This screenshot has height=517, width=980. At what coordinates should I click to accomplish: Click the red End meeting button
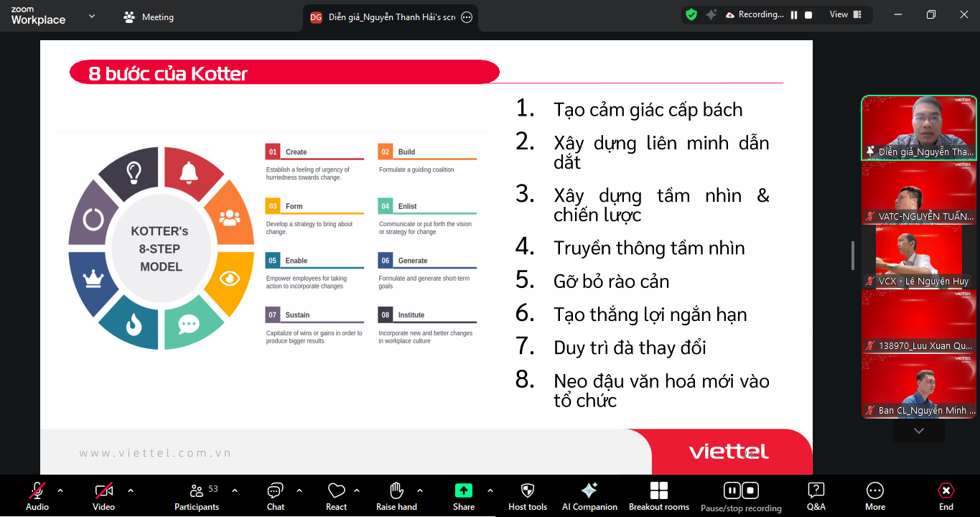tap(946, 496)
